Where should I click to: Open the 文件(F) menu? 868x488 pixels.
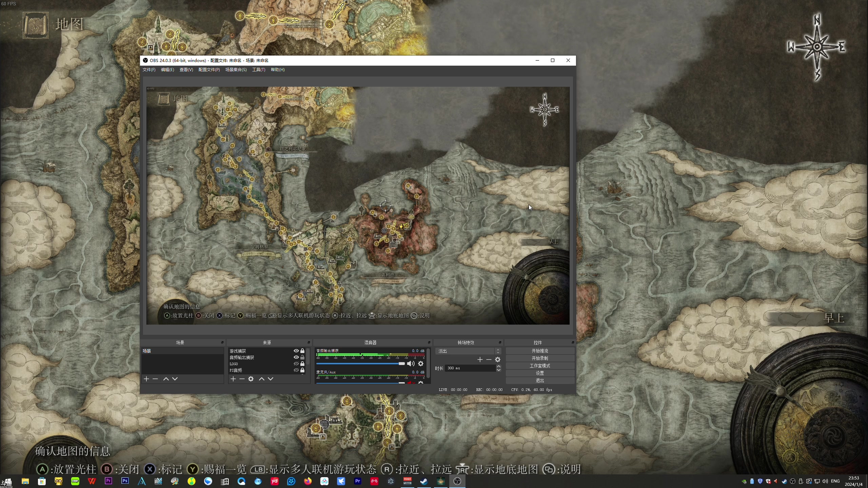pos(149,70)
